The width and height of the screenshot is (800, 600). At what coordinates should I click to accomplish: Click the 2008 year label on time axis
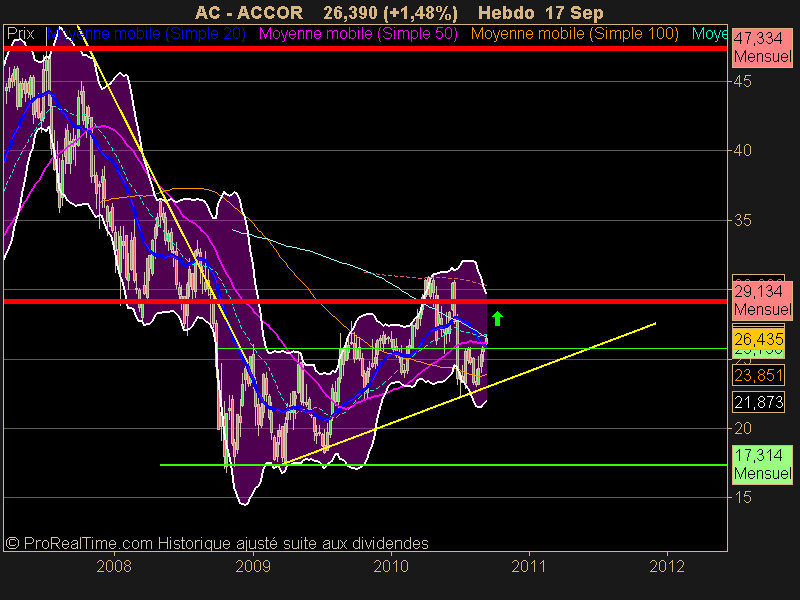coord(114,566)
